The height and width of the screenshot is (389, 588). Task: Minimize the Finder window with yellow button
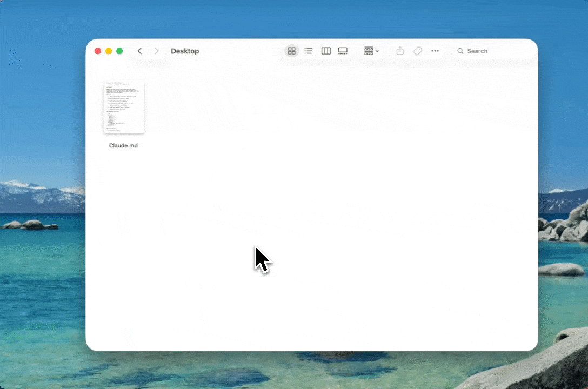click(109, 51)
